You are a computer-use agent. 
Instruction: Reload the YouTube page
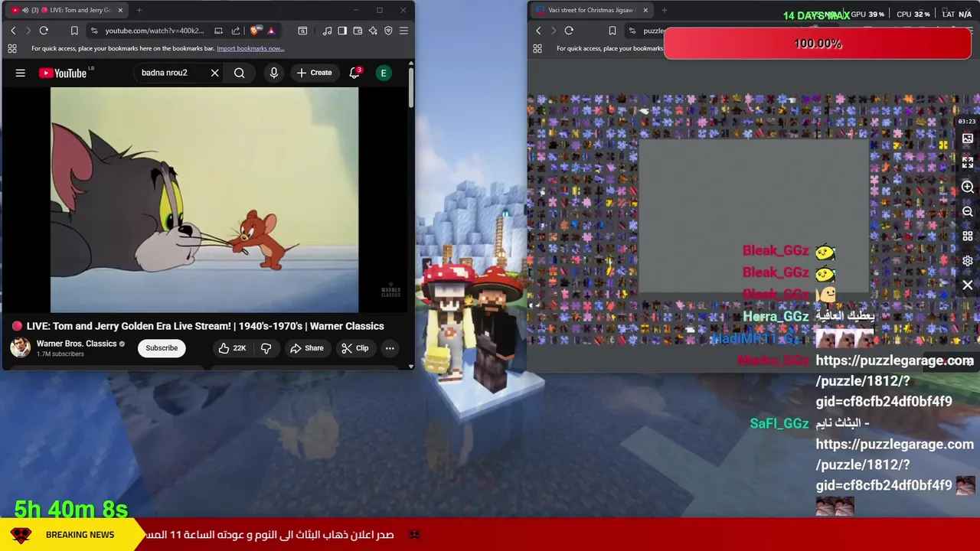(44, 31)
